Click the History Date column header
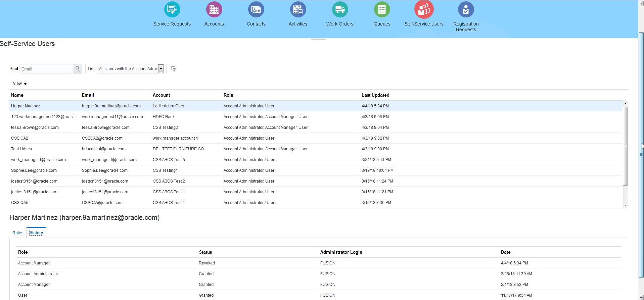Screen dimensions: 644x300 coord(506,252)
